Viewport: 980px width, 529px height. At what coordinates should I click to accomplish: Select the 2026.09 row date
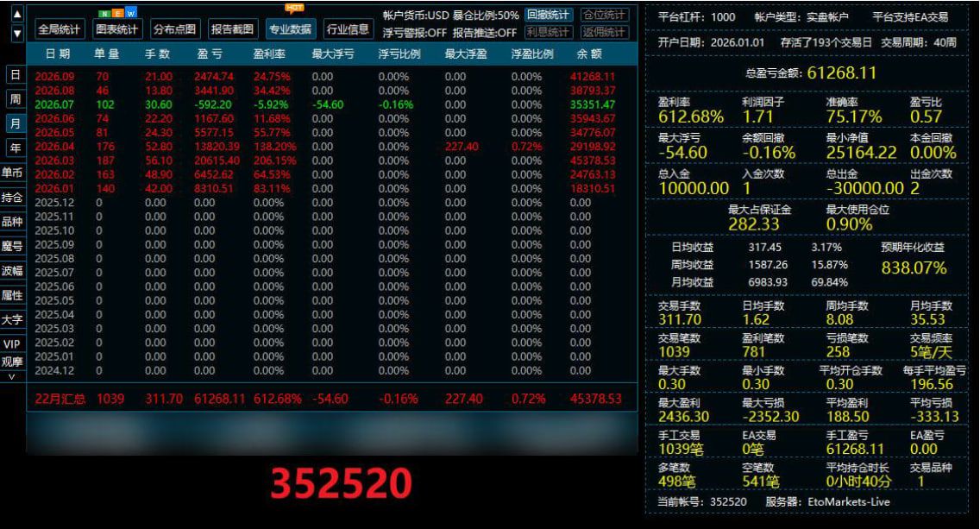pos(54,76)
